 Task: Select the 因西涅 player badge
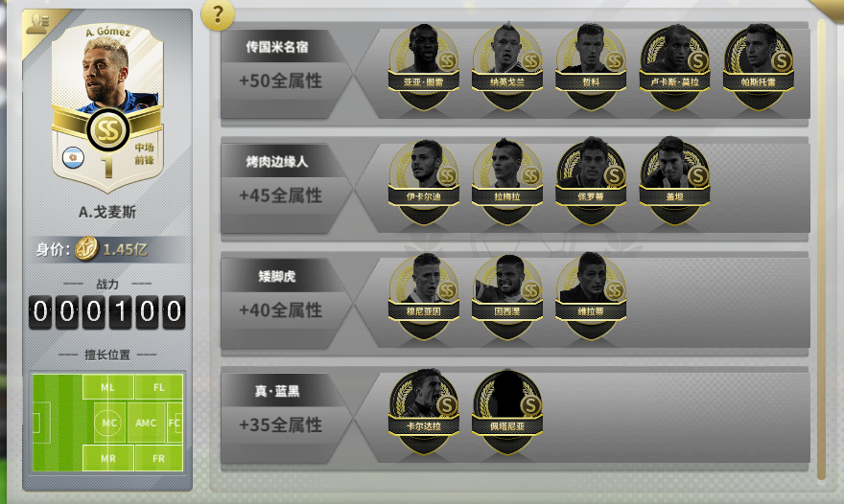507,296
